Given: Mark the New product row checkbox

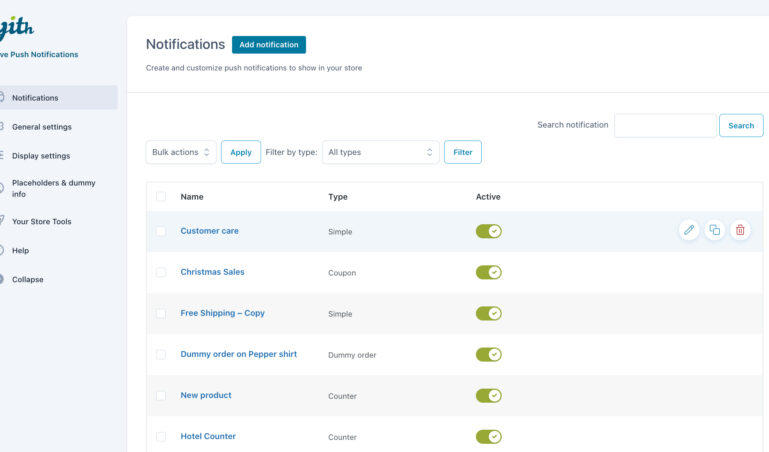Looking at the screenshot, I should pos(161,396).
